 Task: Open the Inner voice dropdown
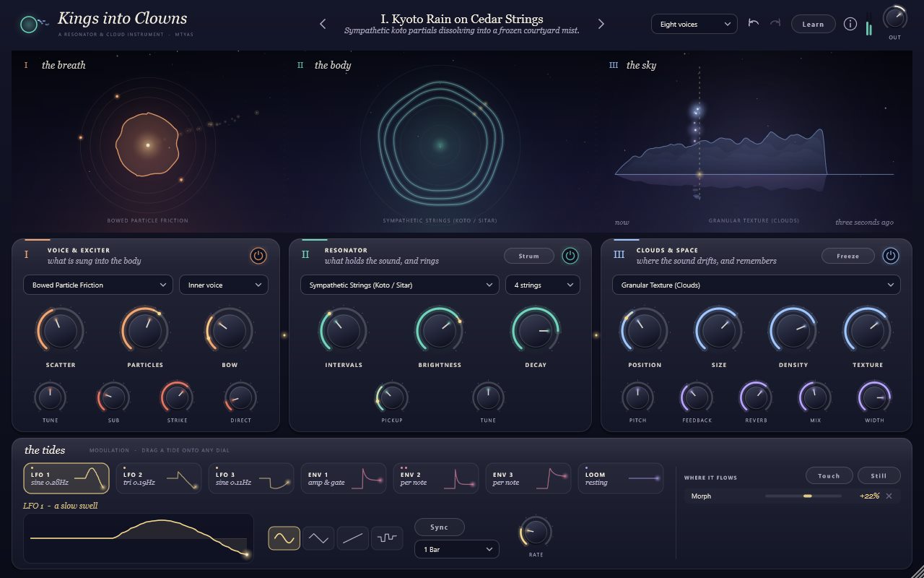224,285
